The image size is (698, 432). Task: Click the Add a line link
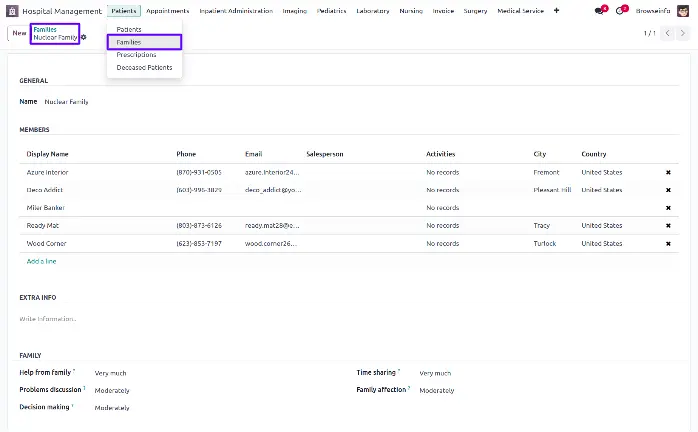(42, 261)
